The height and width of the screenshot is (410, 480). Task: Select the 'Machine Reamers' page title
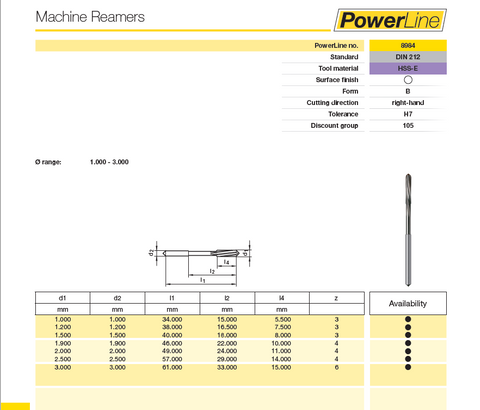[x=90, y=17]
